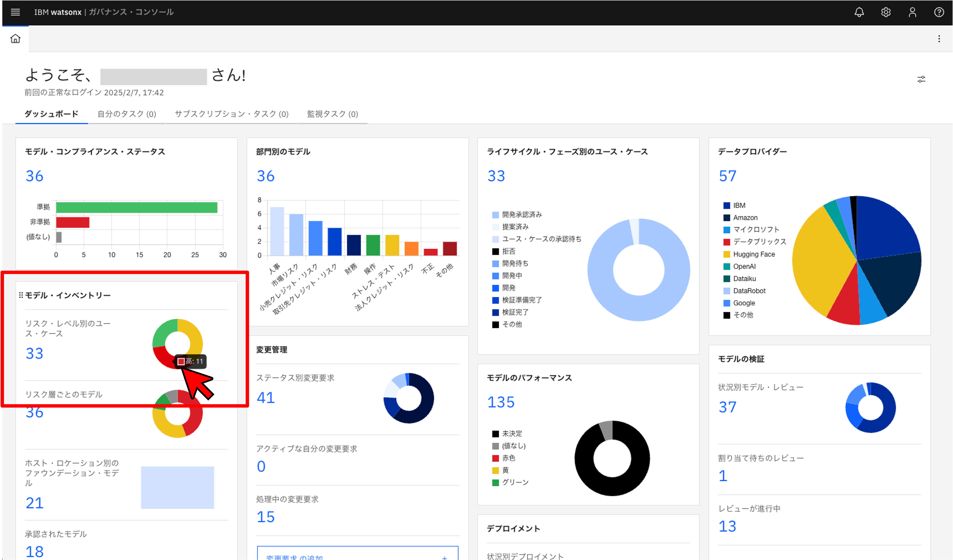
Task: Open the 監視タスク tab
Action: (x=332, y=114)
